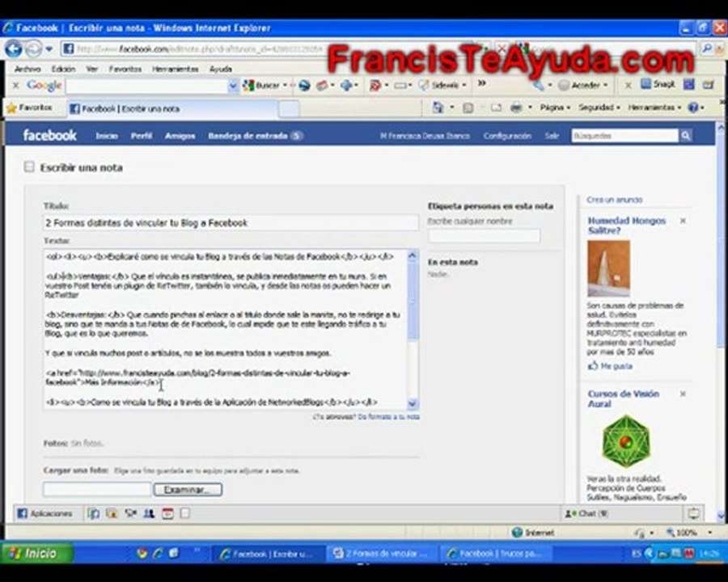The width and height of the screenshot is (728, 582).
Task: Open the Herramientas menu in menu bar
Action: (x=175, y=69)
